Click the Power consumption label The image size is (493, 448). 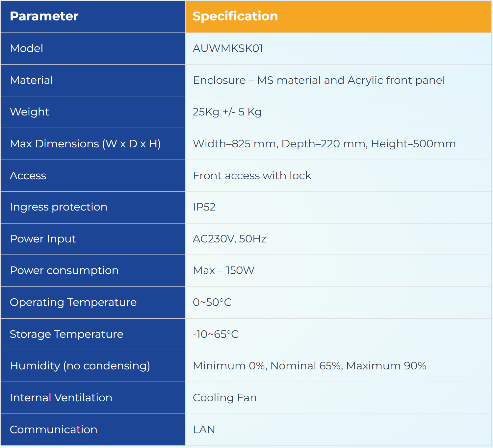(x=64, y=270)
